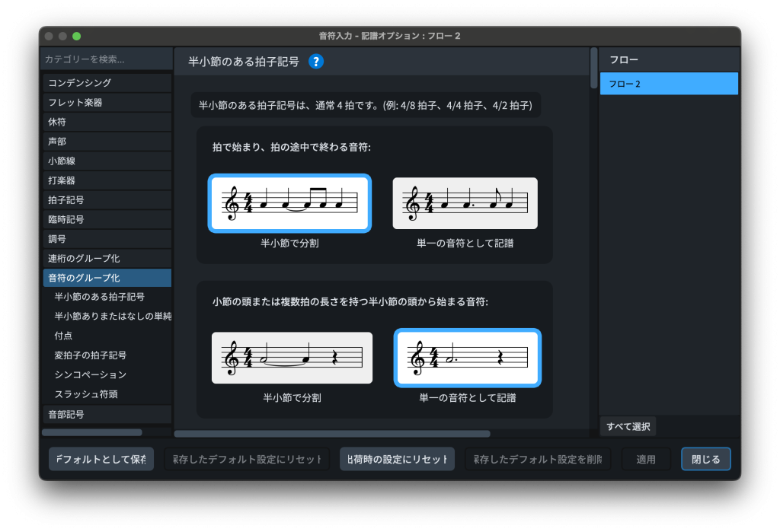Screen dimensions: 780x532
Task: Open the 変拍子の拍子記号 subsection
Action: click(x=91, y=355)
